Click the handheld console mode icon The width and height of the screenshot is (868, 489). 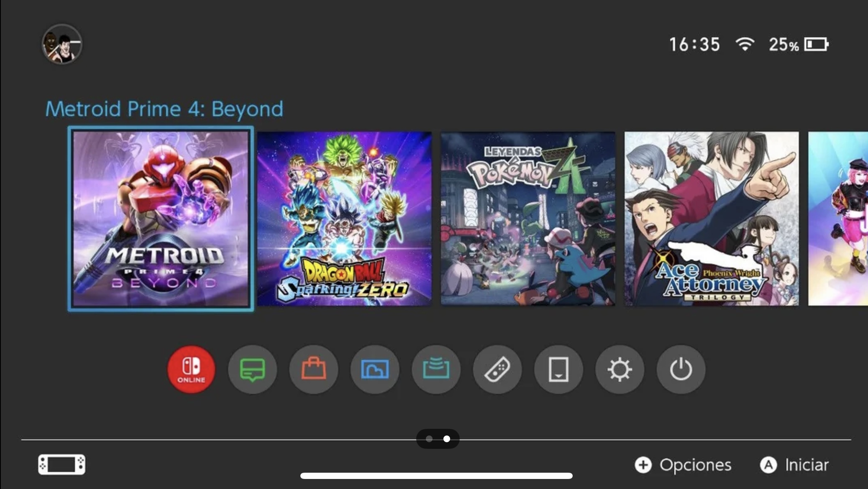coord(61,464)
